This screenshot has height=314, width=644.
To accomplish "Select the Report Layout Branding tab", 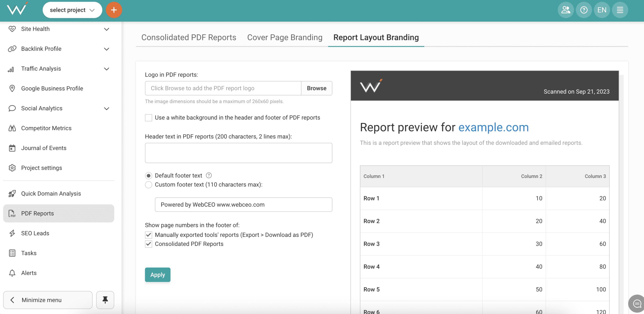I will pos(376,37).
